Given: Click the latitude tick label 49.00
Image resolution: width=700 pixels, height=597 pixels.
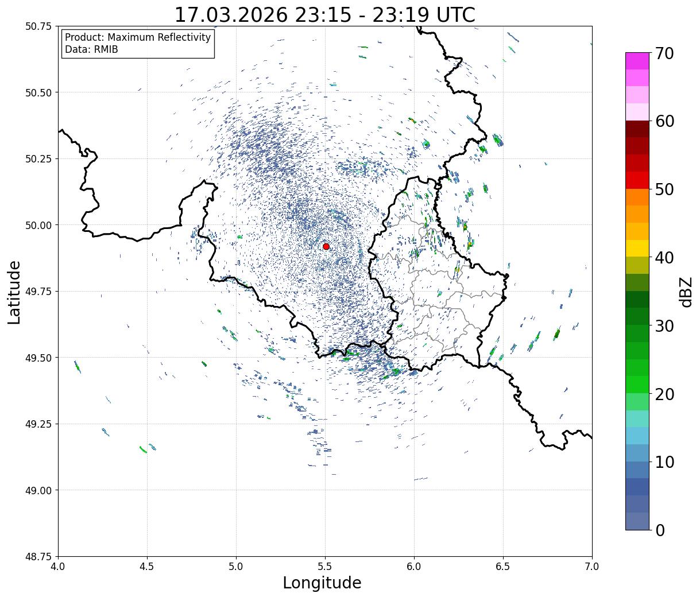Looking at the screenshot, I should click(38, 490).
